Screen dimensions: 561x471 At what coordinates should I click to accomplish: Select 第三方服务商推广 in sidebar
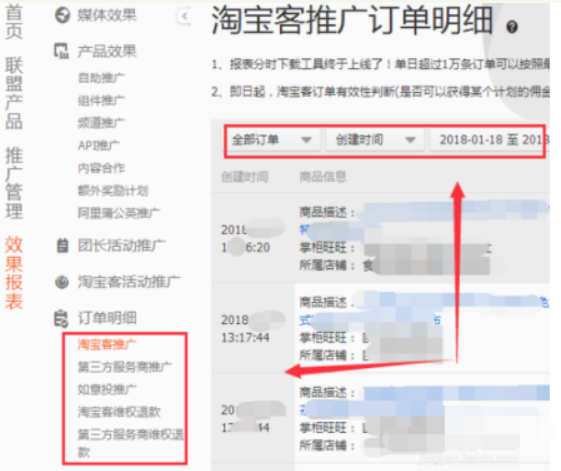pos(124,367)
